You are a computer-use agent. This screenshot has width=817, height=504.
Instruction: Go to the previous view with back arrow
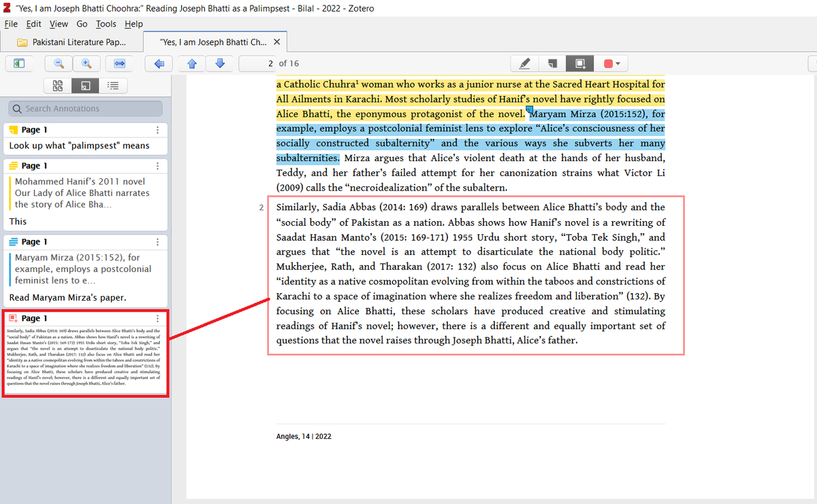tap(159, 63)
